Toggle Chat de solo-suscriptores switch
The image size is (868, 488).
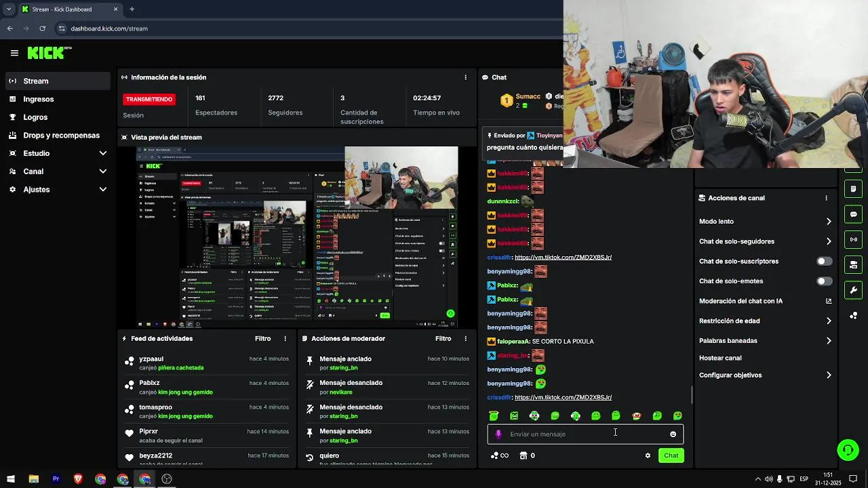pos(824,261)
